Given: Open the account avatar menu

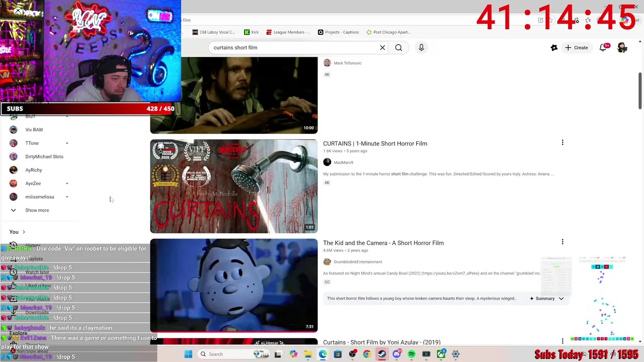Looking at the screenshot, I should point(622,48).
